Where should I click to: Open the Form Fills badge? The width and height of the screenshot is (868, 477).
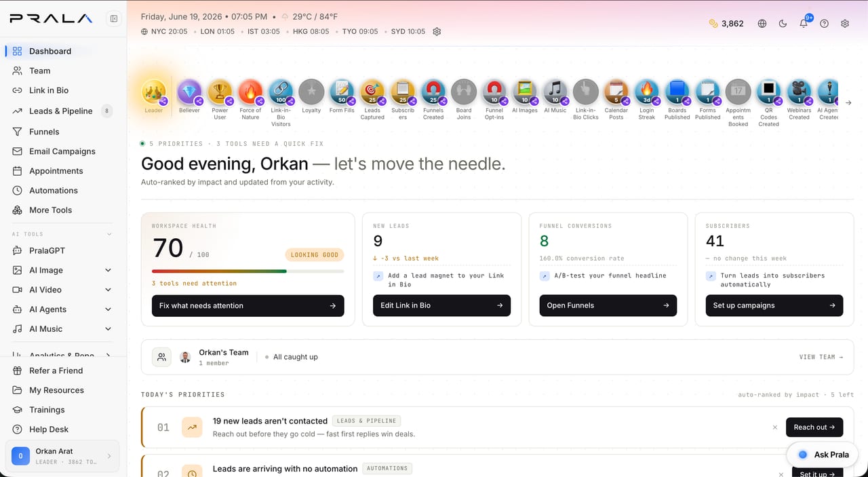click(x=342, y=92)
